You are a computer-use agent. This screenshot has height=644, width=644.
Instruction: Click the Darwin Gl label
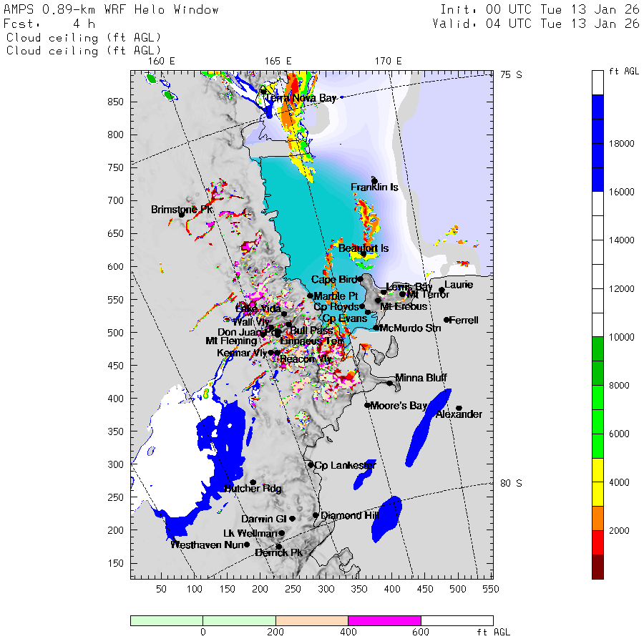(x=263, y=519)
